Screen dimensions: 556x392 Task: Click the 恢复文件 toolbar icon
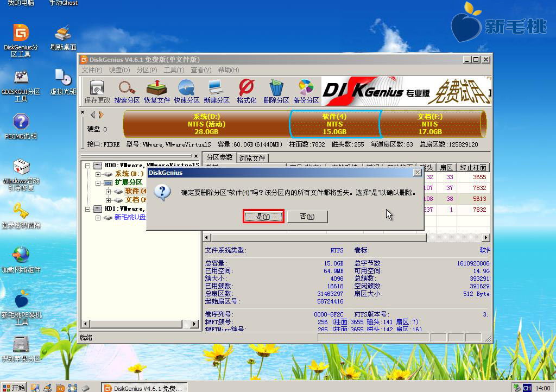click(x=157, y=91)
